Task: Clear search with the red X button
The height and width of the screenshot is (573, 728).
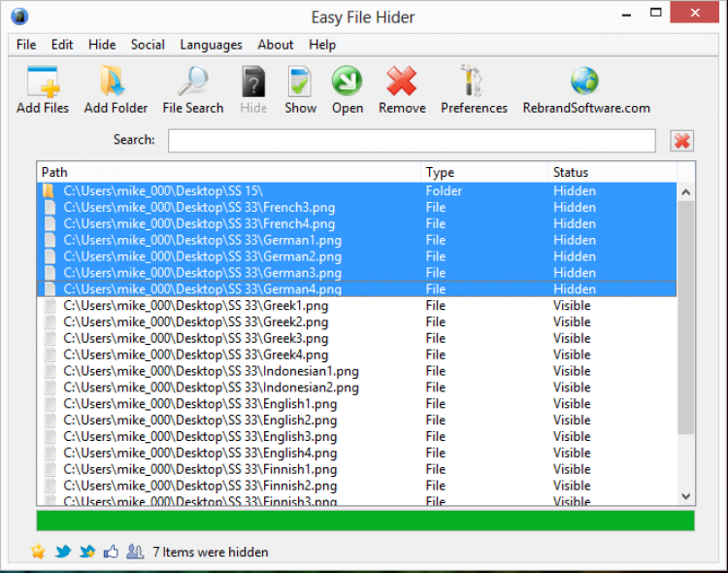Action: [681, 141]
